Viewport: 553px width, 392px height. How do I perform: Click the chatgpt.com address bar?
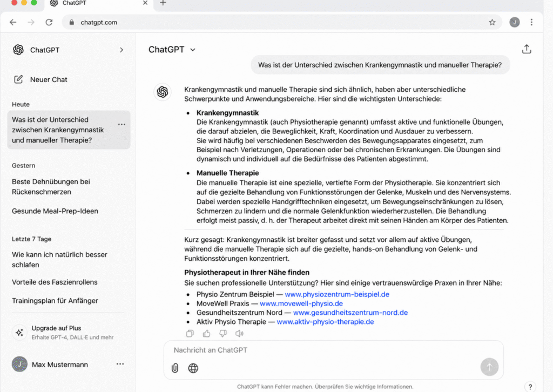pos(281,22)
